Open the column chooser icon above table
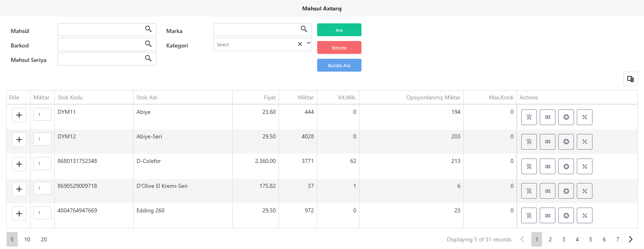Screen dimensions: 644x249 (x=631, y=79)
